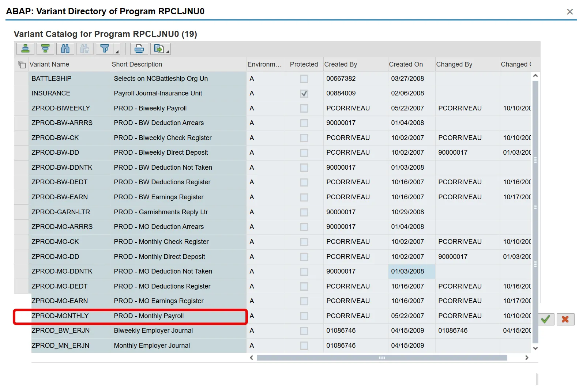The image size is (583, 392).
Task: Click the vertical scrollbar down arrow
Action: (535, 348)
